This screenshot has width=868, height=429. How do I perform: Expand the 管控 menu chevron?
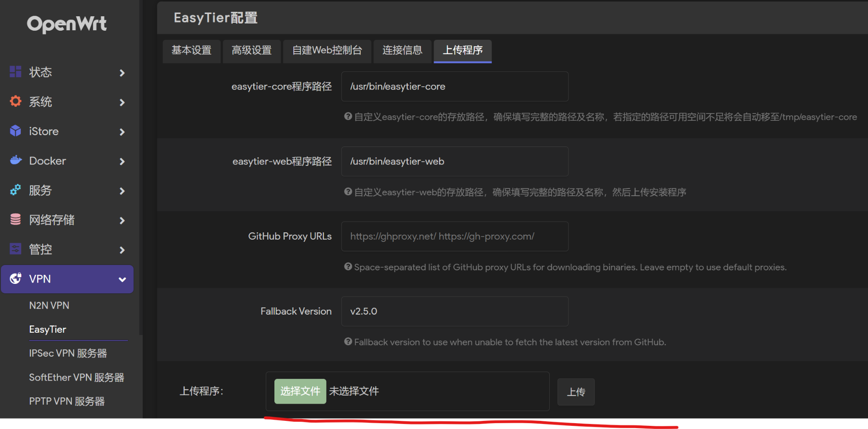(122, 250)
